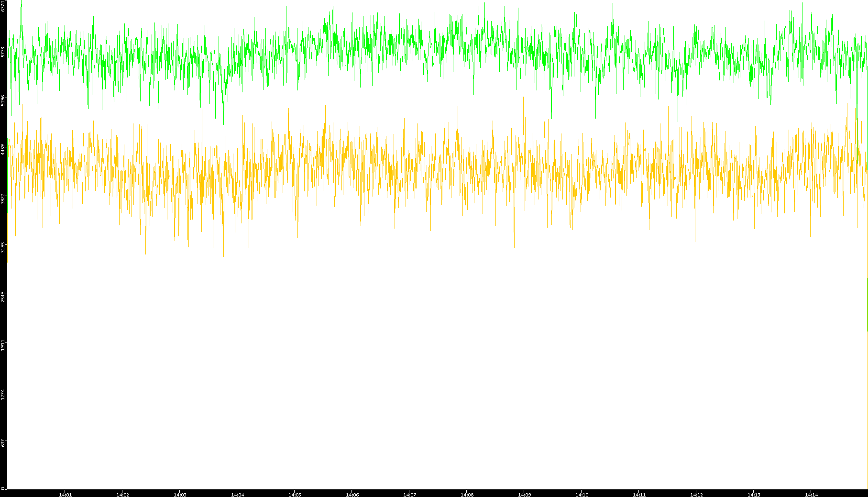The width and height of the screenshot is (868, 497).
Task: Select the '14:06' time axis label
Action: pyautogui.click(x=352, y=495)
